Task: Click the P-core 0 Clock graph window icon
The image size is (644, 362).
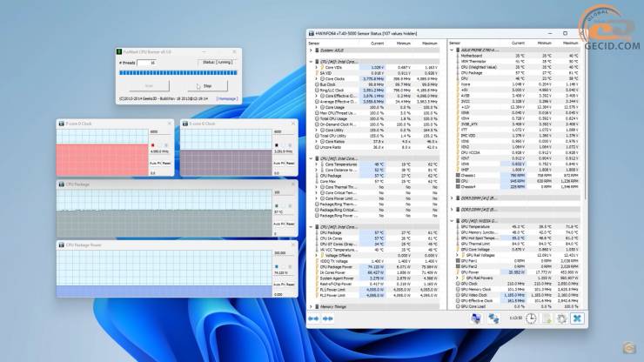Action: click(x=61, y=124)
